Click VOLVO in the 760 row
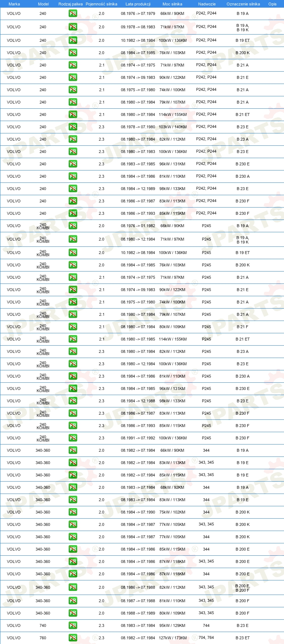284x644 pixels. tap(14, 638)
